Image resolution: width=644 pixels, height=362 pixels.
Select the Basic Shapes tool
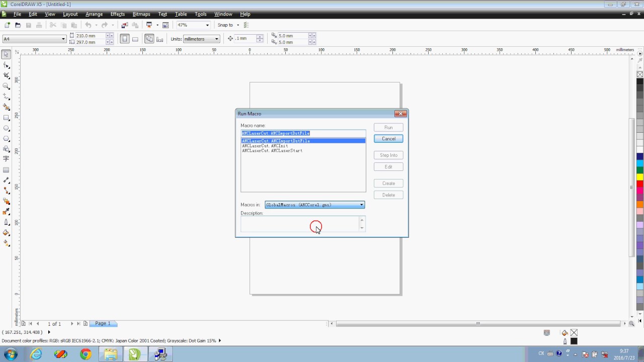coord(7,149)
